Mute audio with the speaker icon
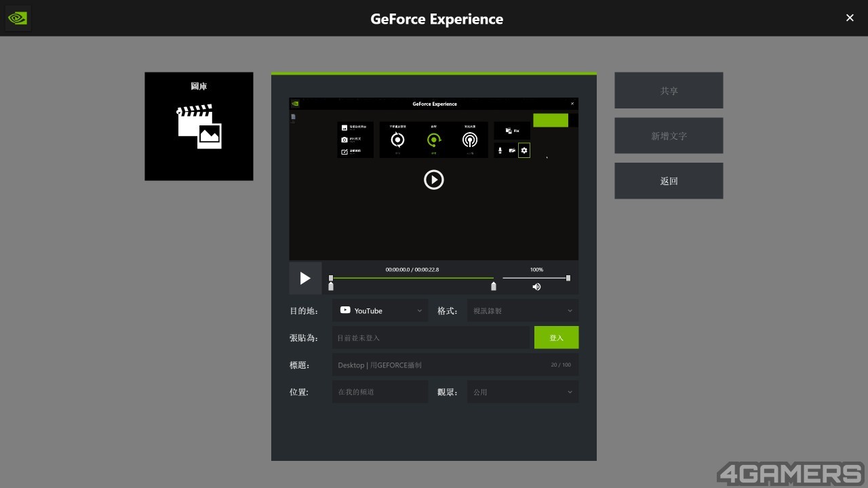Image resolution: width=868 pixels, height=488 pixels. tap(536, 287)
